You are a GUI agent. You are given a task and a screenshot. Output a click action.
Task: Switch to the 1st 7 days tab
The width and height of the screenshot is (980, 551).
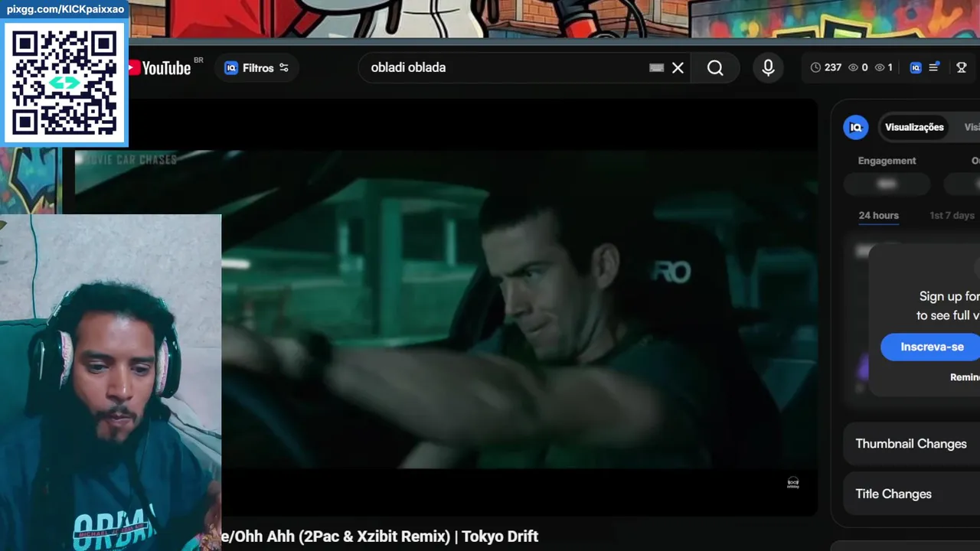click(952, 216)
